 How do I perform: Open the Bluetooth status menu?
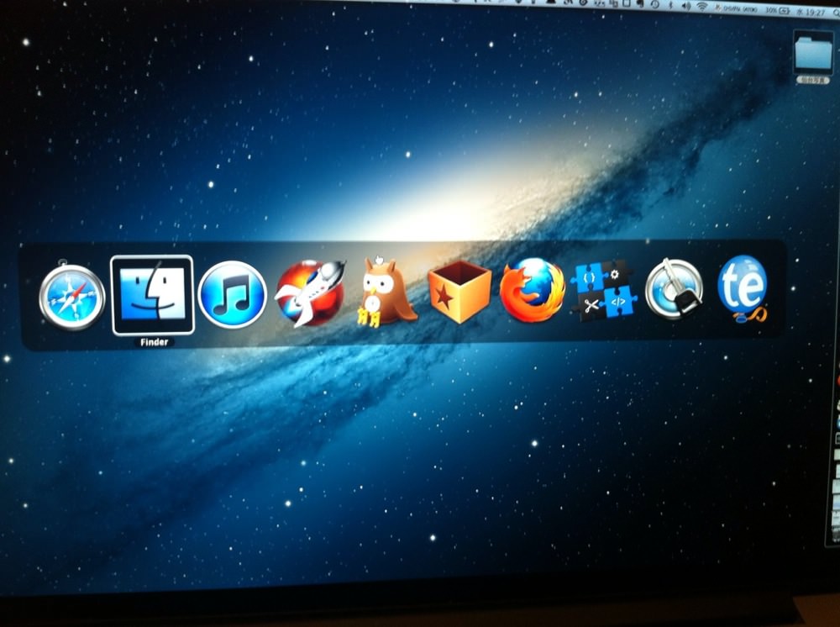(x=670, y=5)
